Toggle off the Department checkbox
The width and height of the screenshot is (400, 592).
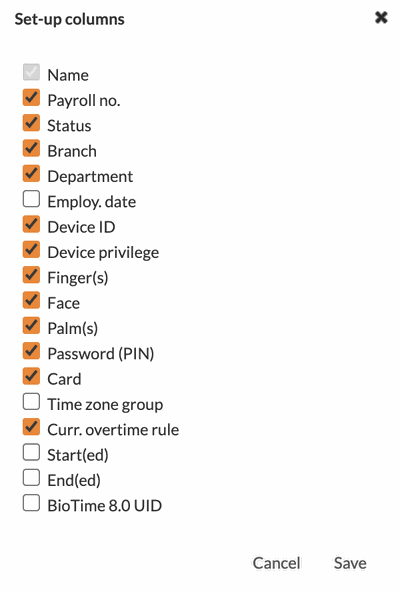(31, 173)
